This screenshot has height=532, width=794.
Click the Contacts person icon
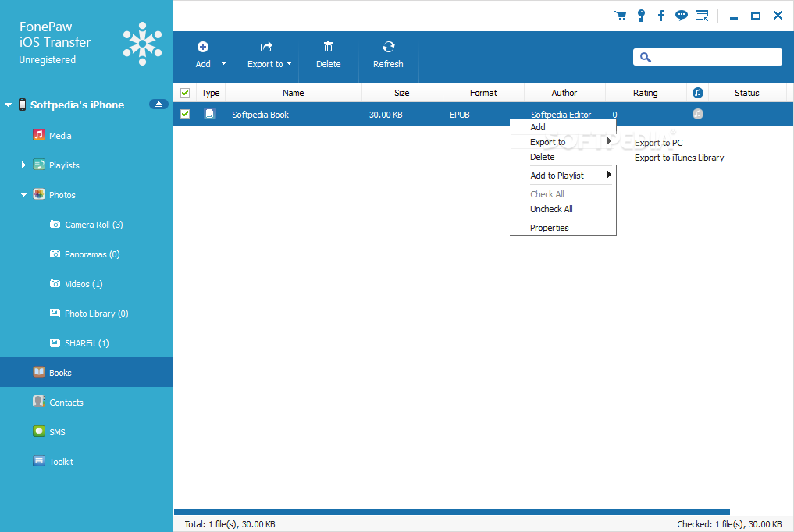(x=38, y=402)
